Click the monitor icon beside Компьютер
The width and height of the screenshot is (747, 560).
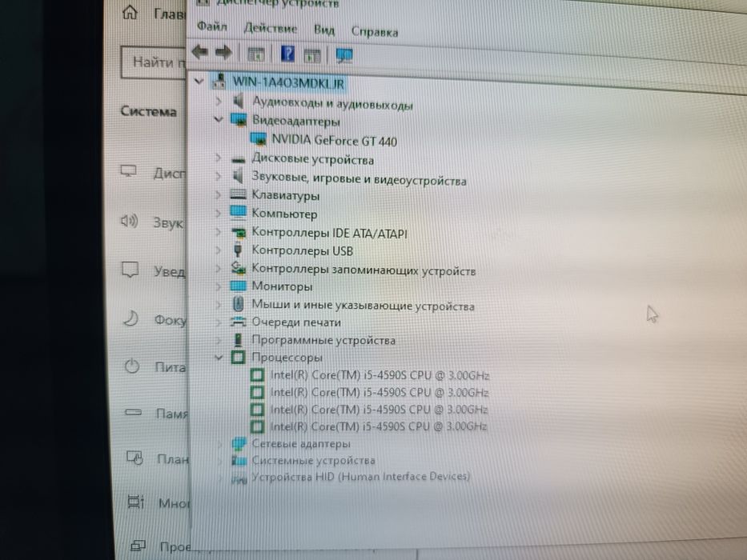pyautogui.click(x=239, y=212)
